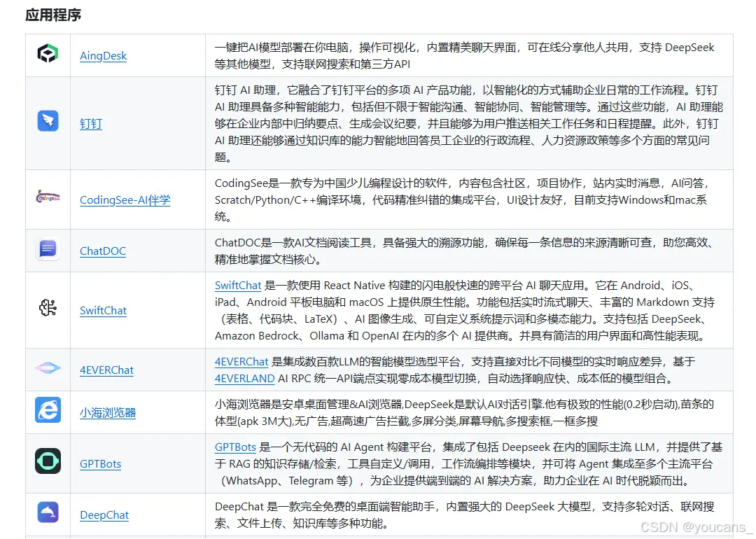756x539 pixels.
Task: Click the DeepChat purple icon
Action: click(47, 512)
